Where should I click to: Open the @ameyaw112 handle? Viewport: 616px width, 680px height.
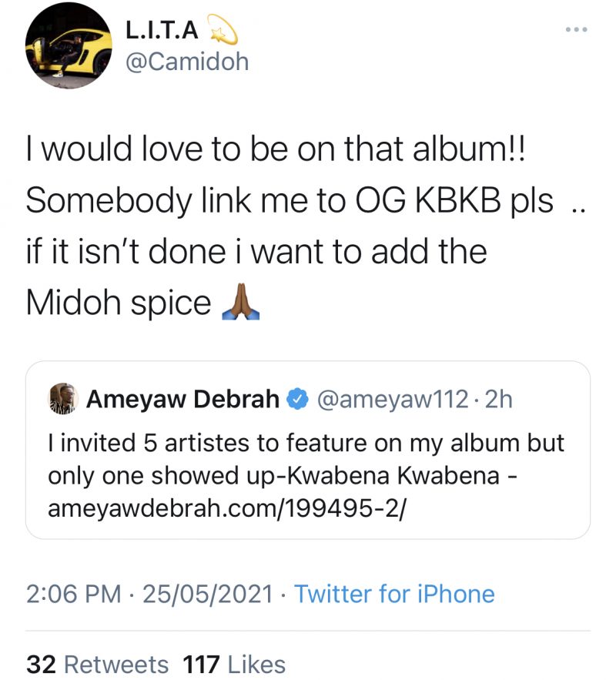[393, 400]
